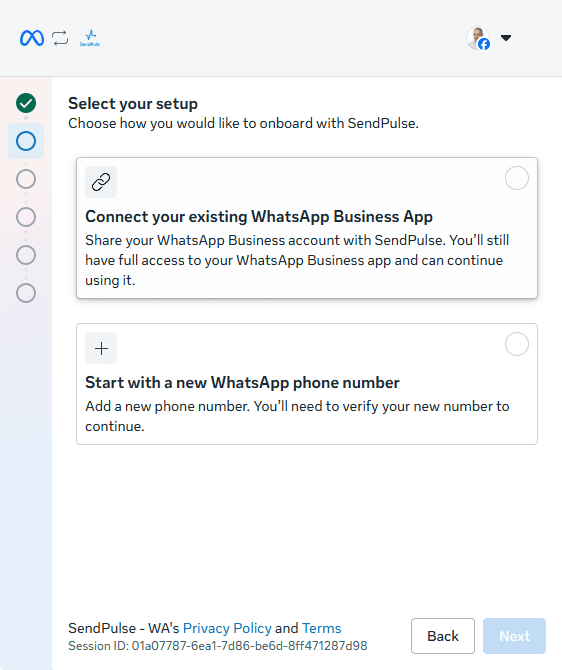The height and width of the screenshot is (670, 562).
Task: Click the fifth step circle in sidebar
Action: point(26,255)
